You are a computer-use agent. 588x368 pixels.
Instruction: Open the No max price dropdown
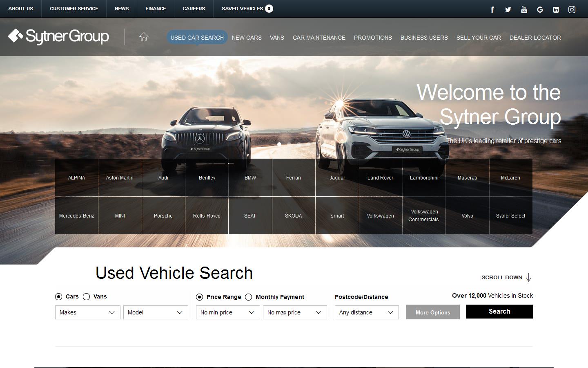point(295,312)
